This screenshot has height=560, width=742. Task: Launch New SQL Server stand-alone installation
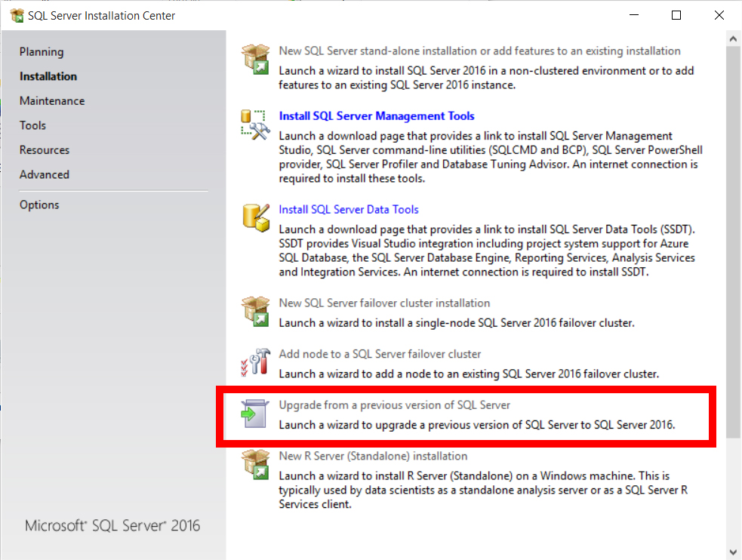coord(479,51)
